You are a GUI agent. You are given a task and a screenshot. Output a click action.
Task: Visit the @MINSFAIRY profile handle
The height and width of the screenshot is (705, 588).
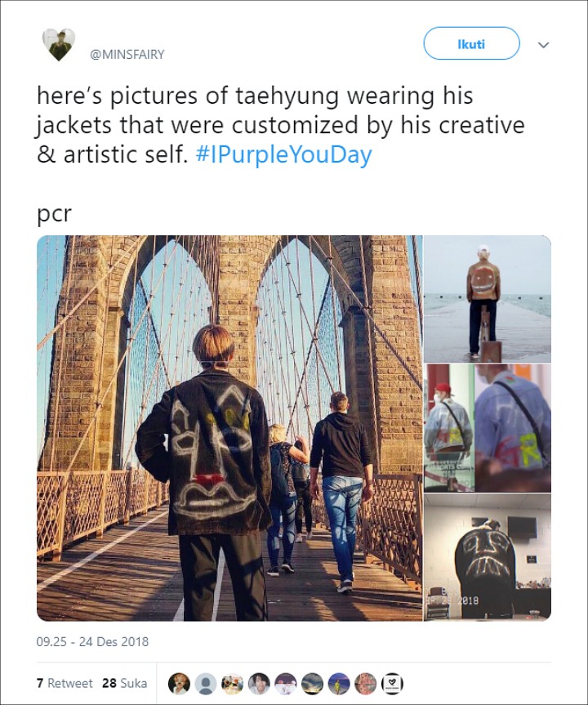127,55
